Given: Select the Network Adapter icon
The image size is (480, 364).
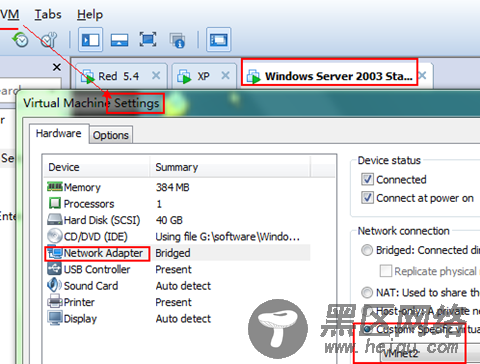Looking at the screenshot, I should coord(55,252).
